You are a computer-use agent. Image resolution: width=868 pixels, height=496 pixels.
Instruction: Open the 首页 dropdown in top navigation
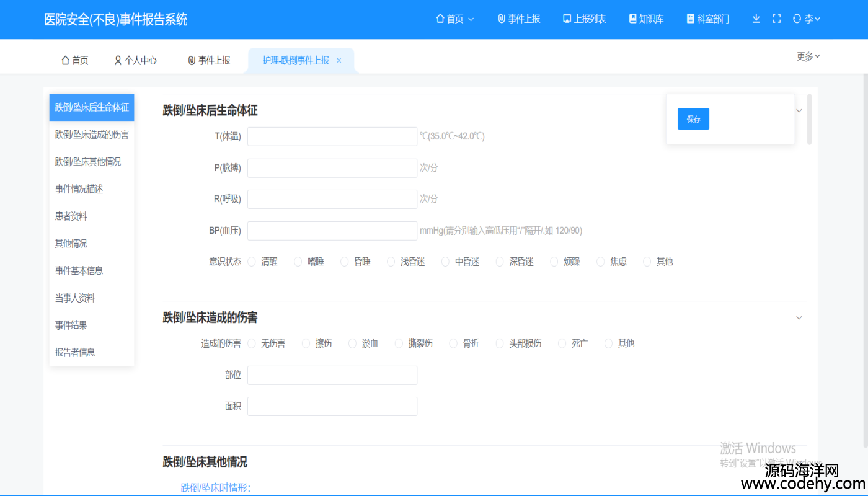pyautogui.click(x=456, y=19)
